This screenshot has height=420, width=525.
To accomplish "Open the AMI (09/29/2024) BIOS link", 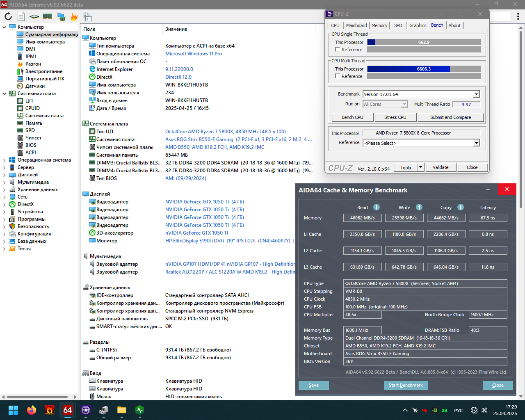I will (x=186, y=178).
